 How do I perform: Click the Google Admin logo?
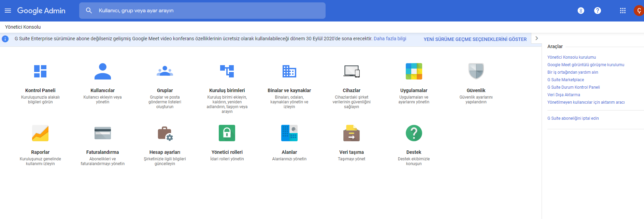point(41,11)
